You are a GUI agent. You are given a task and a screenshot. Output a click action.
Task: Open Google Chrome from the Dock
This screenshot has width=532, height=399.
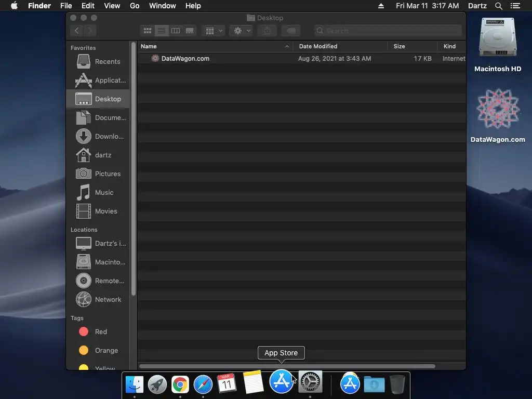[180, 384]
